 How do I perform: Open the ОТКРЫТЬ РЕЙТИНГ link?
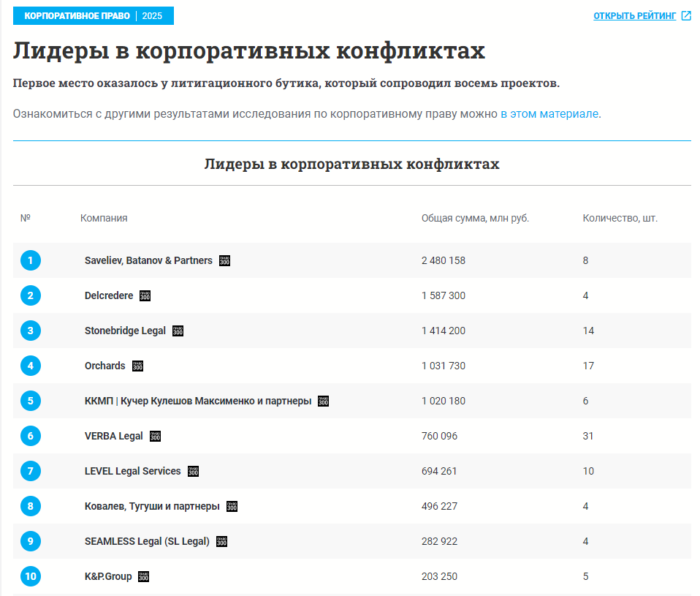634,16
